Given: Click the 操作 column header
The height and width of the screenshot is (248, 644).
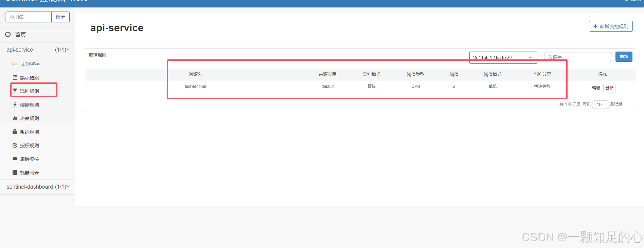Looking at the screenshot, I should (603, 74).
